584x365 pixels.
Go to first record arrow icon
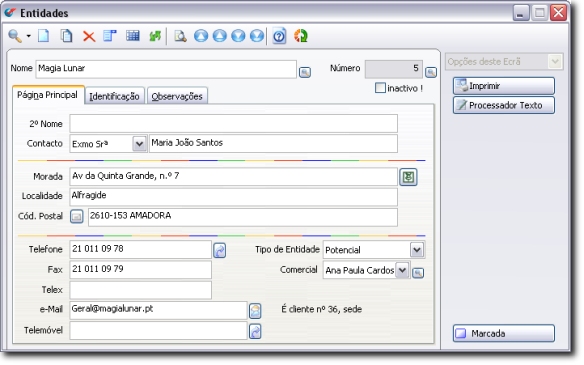point(201,36)
